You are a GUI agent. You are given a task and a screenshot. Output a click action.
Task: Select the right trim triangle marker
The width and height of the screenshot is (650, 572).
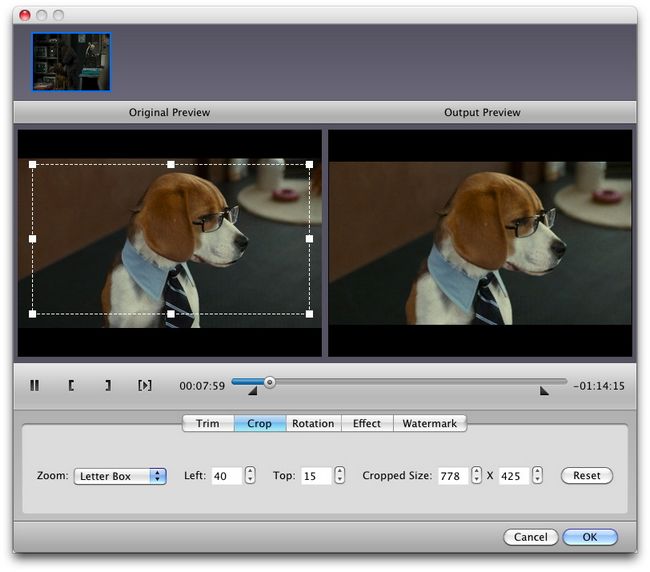pyautogui.click(x=544, y=391)
